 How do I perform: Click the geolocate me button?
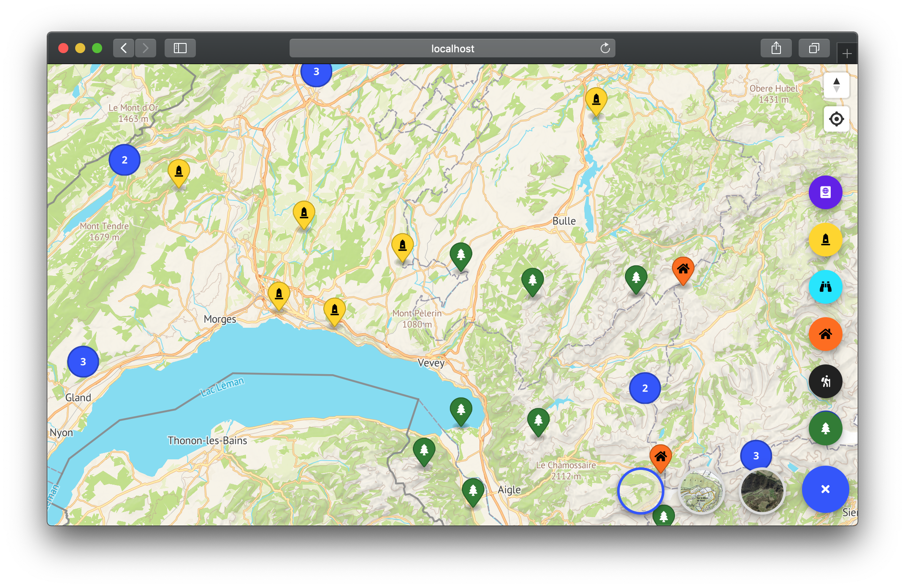click(836, 119)
